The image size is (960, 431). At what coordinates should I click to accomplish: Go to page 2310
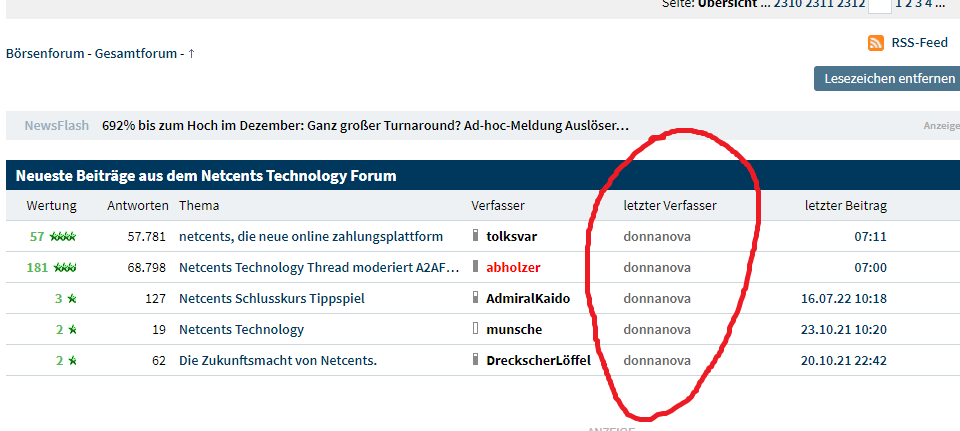point(788,4)
